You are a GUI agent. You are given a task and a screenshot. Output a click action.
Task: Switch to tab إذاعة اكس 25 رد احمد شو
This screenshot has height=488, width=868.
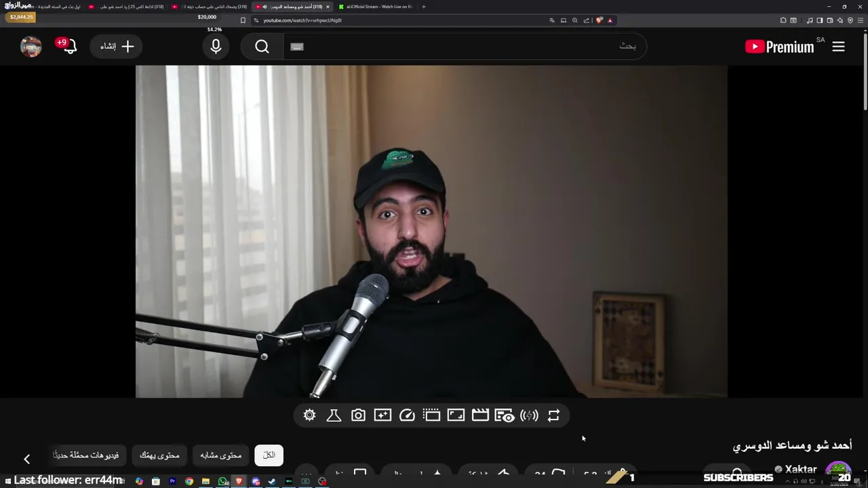pos(126,7)
